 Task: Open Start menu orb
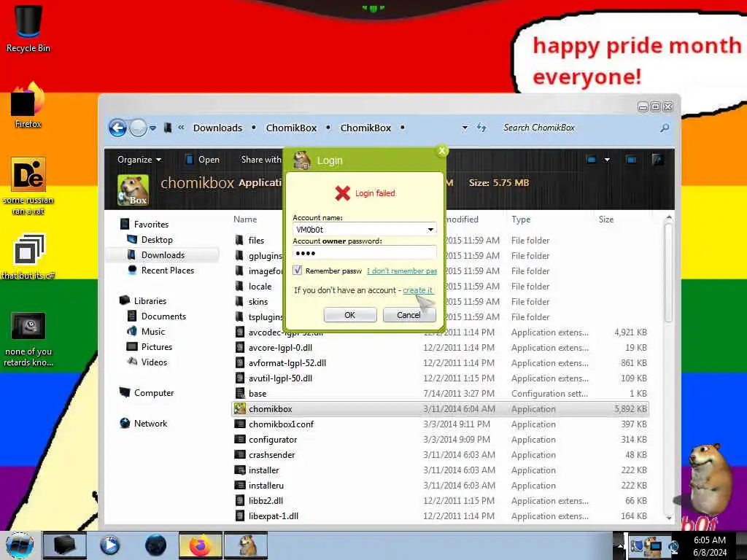click(x=20, y=545)
